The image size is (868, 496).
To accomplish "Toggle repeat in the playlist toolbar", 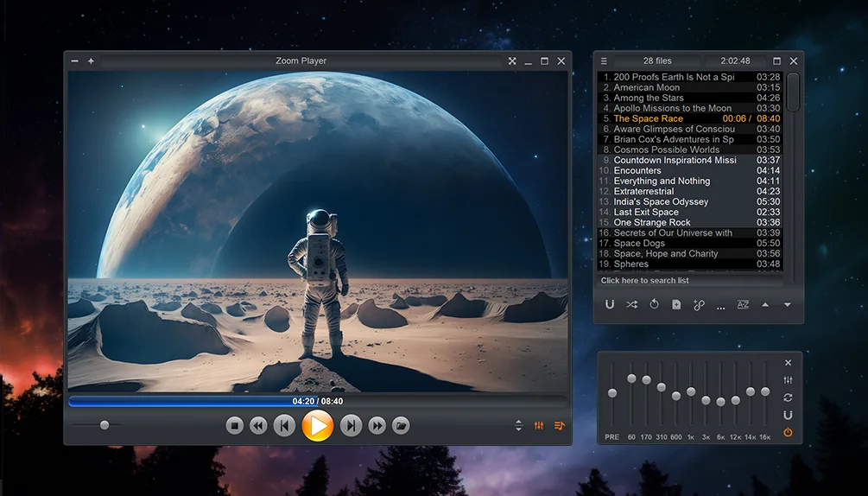I will [x=654, y=304].
